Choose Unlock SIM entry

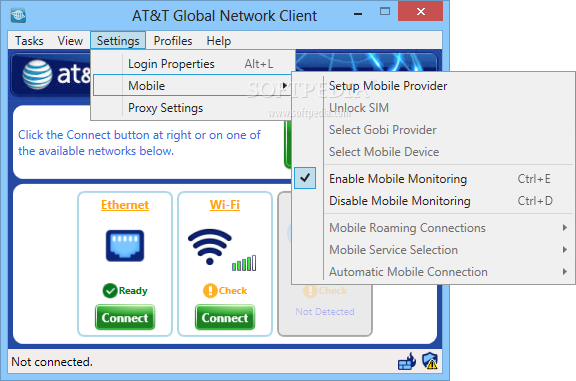(433, 108)
